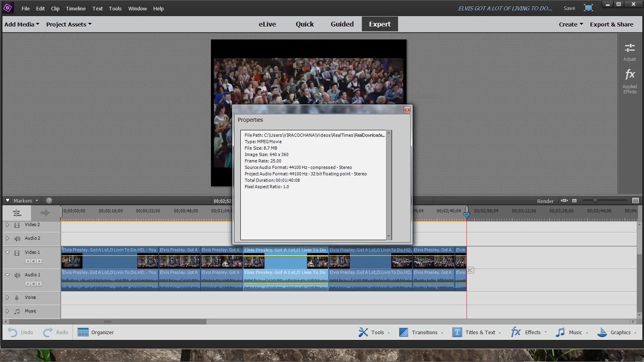
Task: Fit timeline to visible width
Action: (x=564, y=200)
